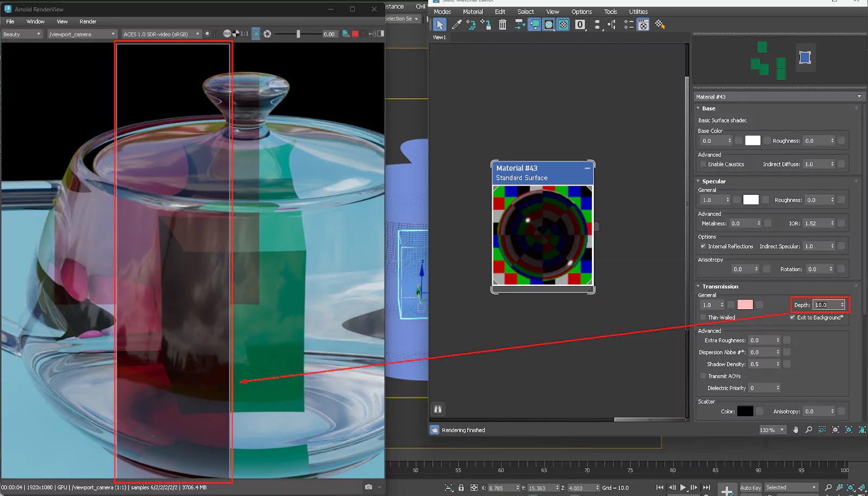868x496 pixels.
Task: Toggle crop region icon in RenderView toolbar
Action: (256, 34)
